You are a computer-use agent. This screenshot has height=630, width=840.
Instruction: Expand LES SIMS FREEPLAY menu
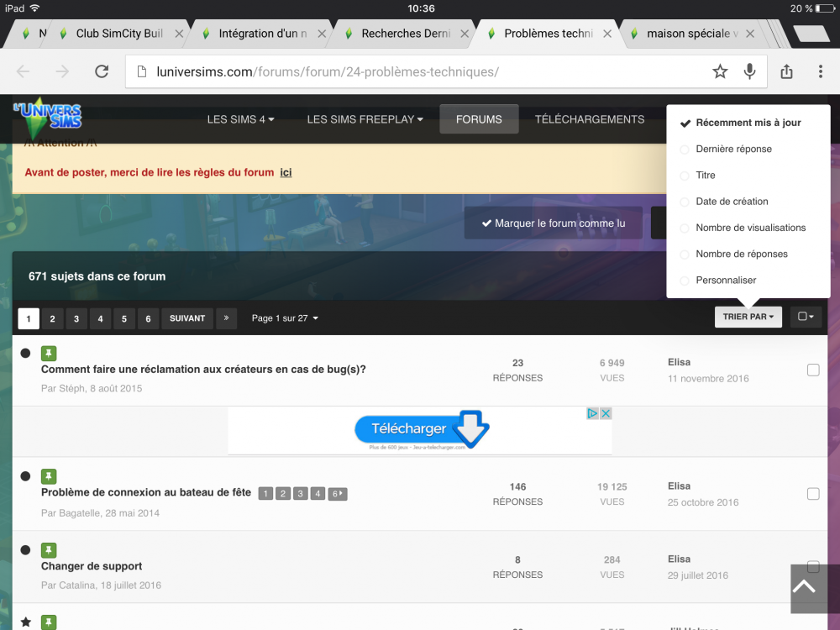point(365,119)
